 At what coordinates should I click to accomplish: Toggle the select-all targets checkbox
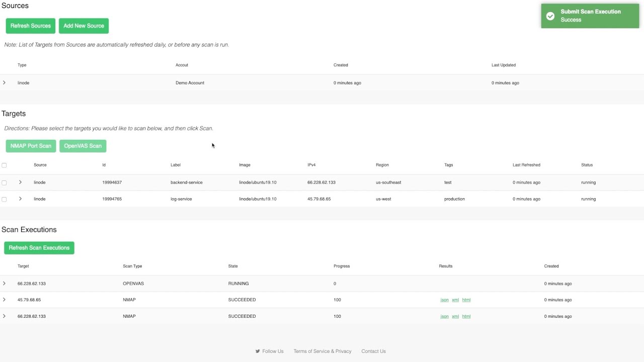click(4, 165)
